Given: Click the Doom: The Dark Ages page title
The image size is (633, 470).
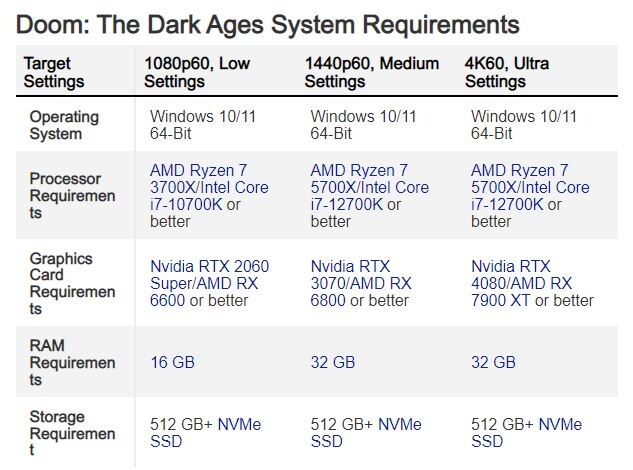Looking at the screenshot, I should (269, 23).
